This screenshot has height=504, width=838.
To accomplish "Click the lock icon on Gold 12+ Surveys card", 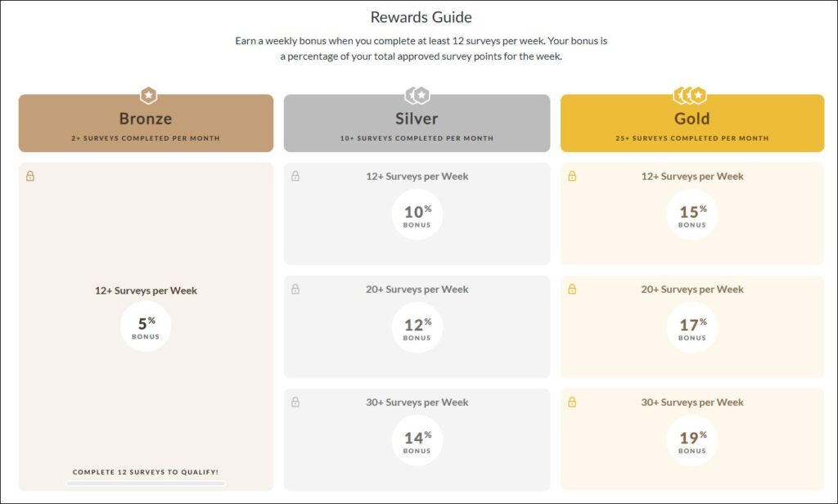I will point(572,176).
